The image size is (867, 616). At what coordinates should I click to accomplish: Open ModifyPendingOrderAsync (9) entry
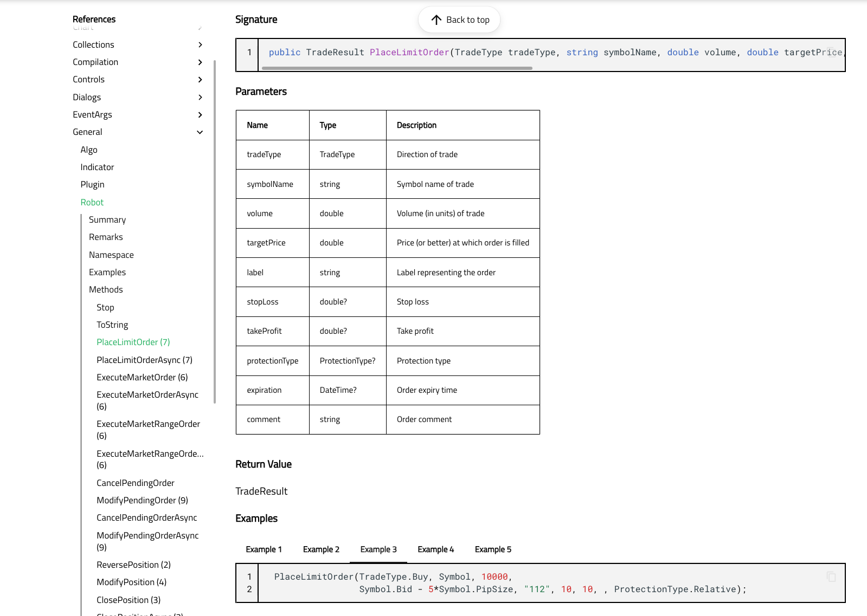point(147,542)
